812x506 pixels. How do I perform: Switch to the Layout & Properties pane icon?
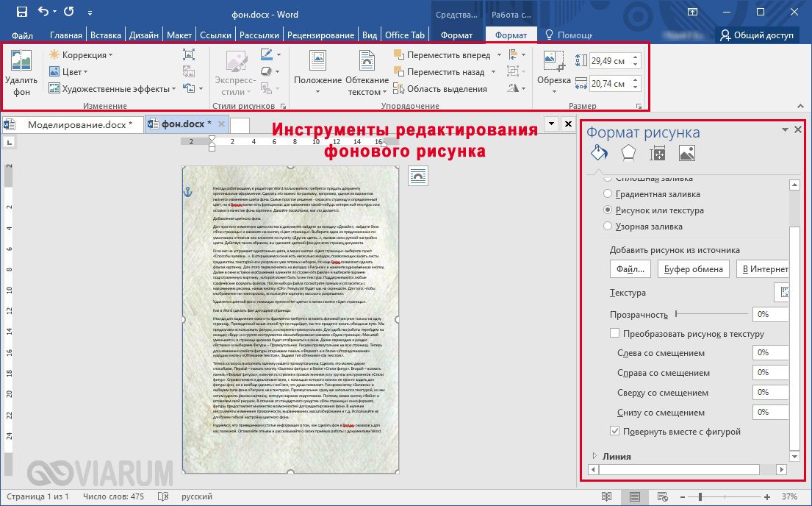tap(657, 153)
